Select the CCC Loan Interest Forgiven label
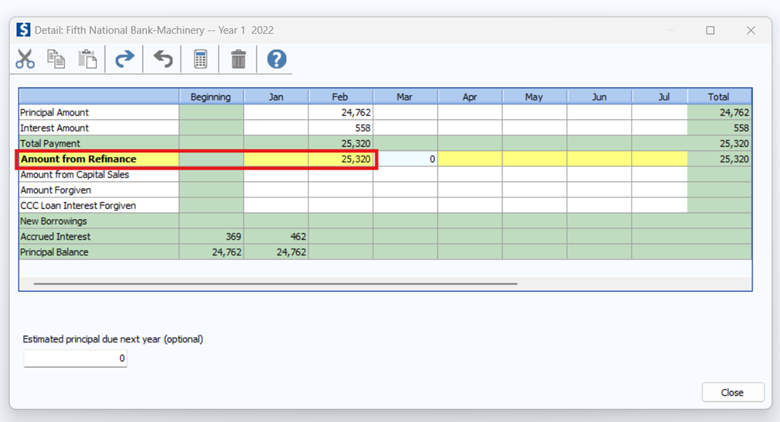This screenshot has width=780, height=422. coord(99,206)
